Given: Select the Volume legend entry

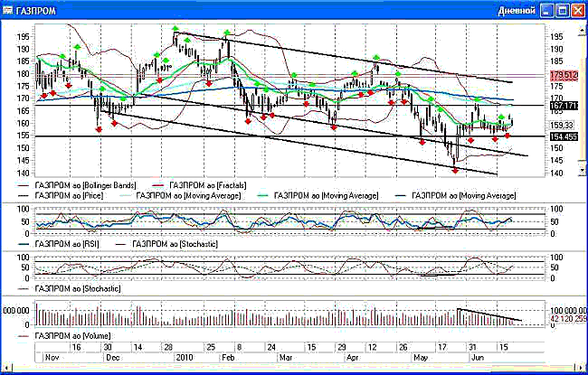Looking at the screenshot, I should point(64,336).
